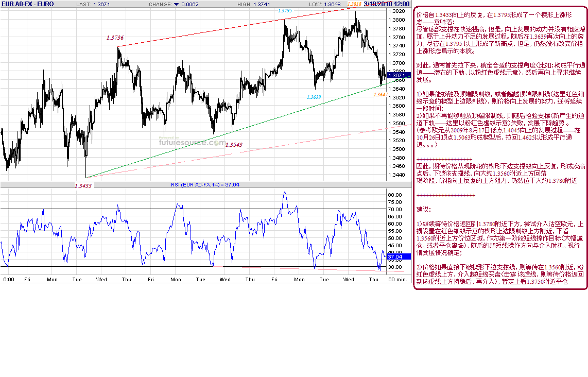The height and width of the screenshot is (377, 588).
Task: Select the HIGH: 1.3741 header value
Action: pos(253,5)
